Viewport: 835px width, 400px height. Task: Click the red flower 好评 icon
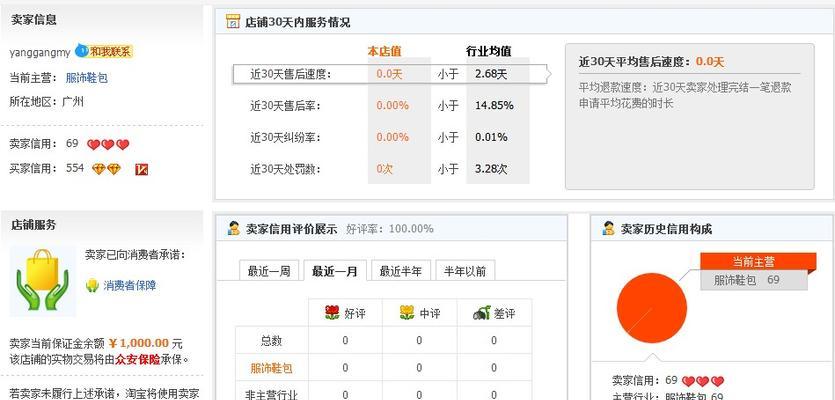pos(332,313)
